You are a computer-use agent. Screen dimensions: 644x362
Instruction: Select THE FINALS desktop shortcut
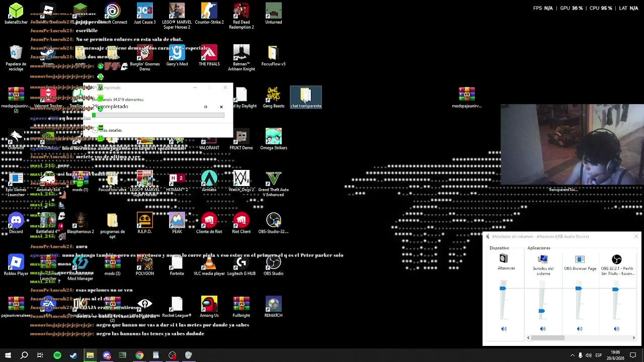pos(209,56)
